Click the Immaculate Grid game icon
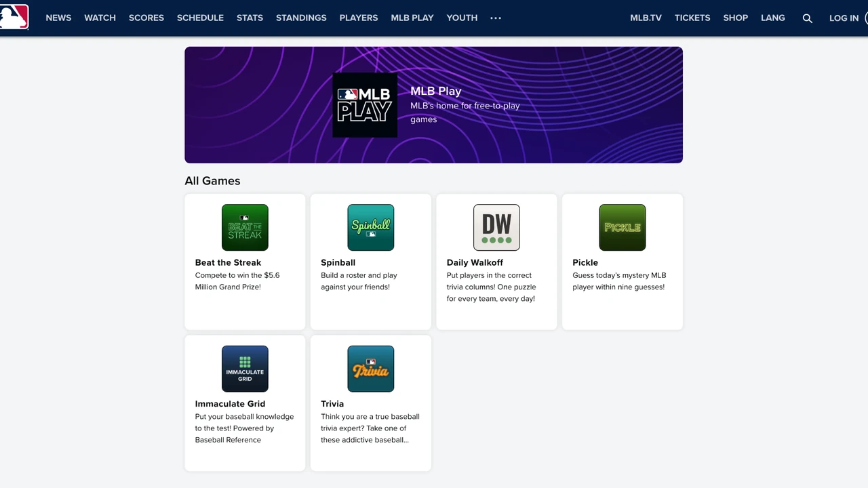Viewport: 868px width, 488px height. click(245, 369)
